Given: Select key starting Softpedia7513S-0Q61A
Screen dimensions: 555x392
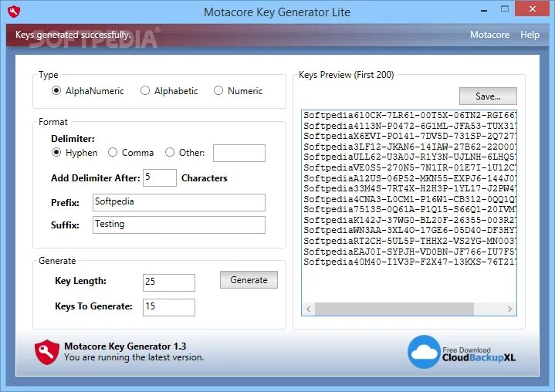Looking at the screenshot, I should click(410, 209).
